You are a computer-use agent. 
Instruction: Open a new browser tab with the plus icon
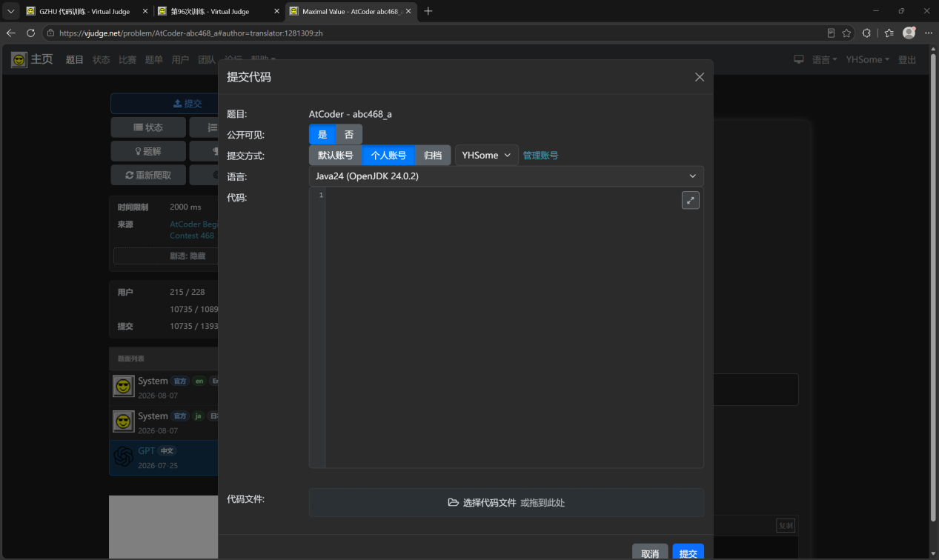(428, 11)
